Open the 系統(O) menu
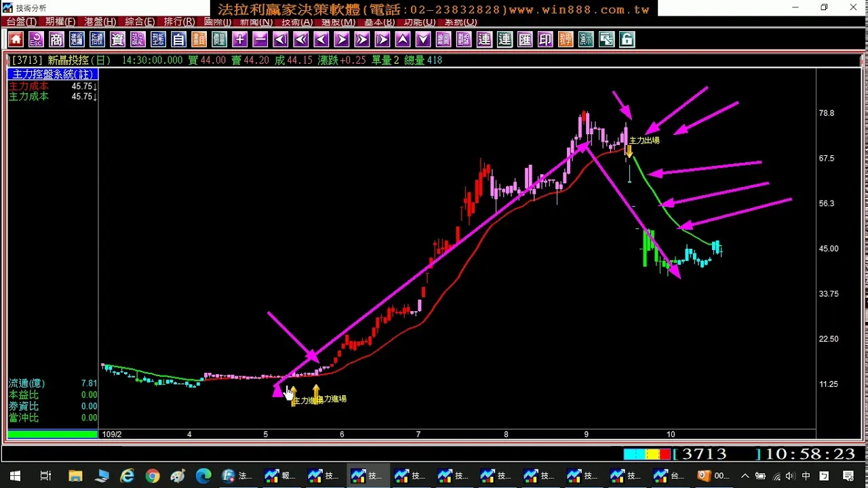The image size is (868, 488). point(461,22)
